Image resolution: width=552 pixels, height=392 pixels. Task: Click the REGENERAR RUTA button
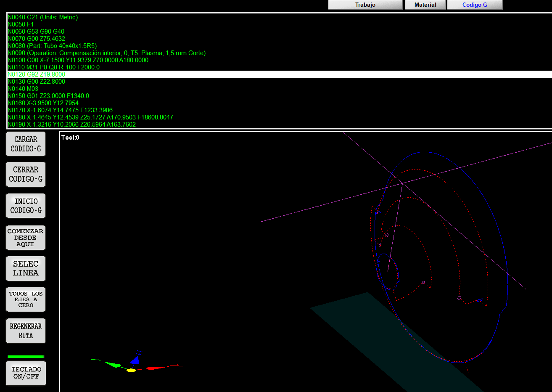coord(26,331)
